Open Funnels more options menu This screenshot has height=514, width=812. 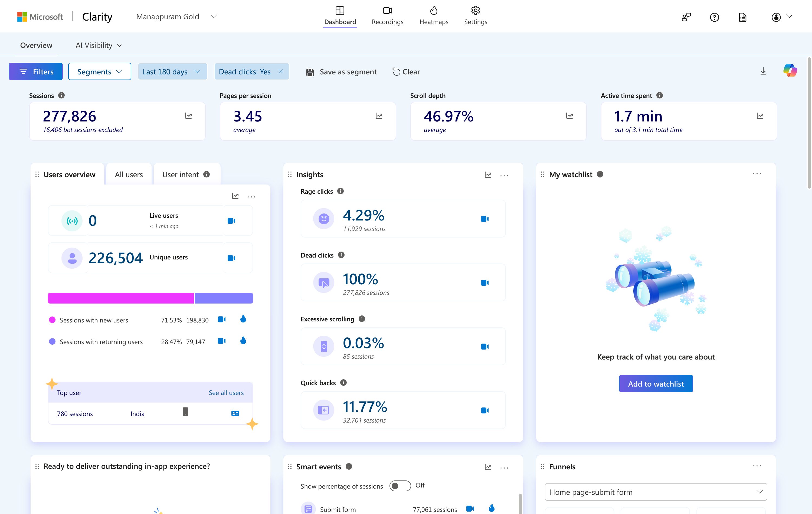tap(757, 466)
